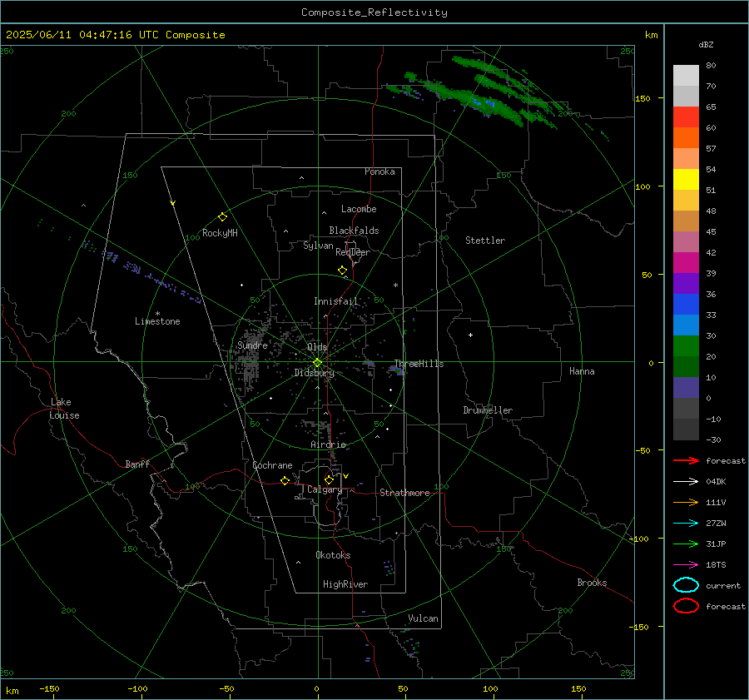Click the Airdrie label
This screenshot has height=700, width=749.
tap(328, 444)
